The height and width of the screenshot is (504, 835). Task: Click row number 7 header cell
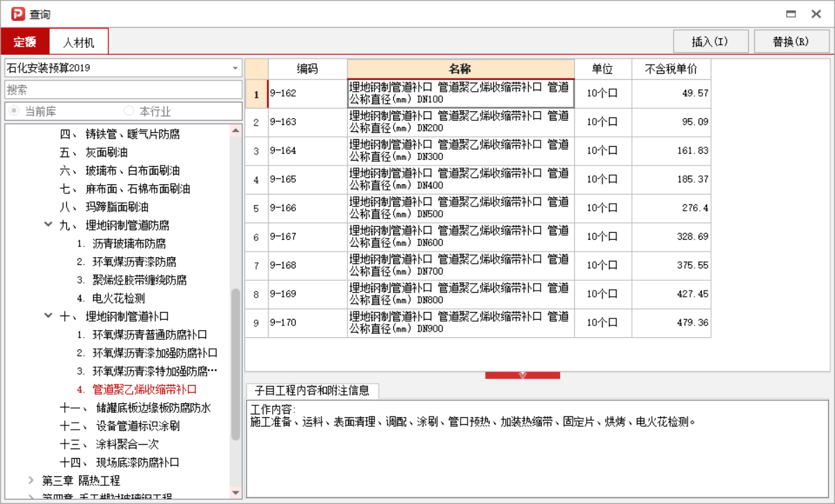point(256,266)
